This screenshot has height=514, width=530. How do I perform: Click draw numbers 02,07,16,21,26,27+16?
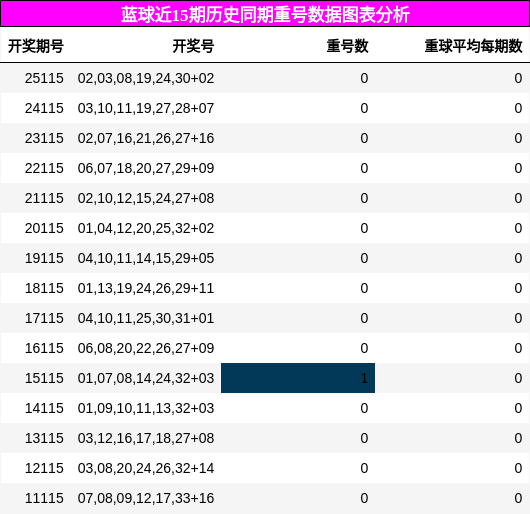146,138
